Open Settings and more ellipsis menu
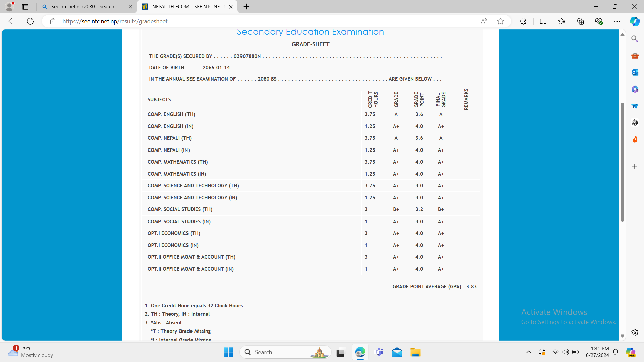Image resolution: width=644 pixels, height=362 pixels. 617,21
